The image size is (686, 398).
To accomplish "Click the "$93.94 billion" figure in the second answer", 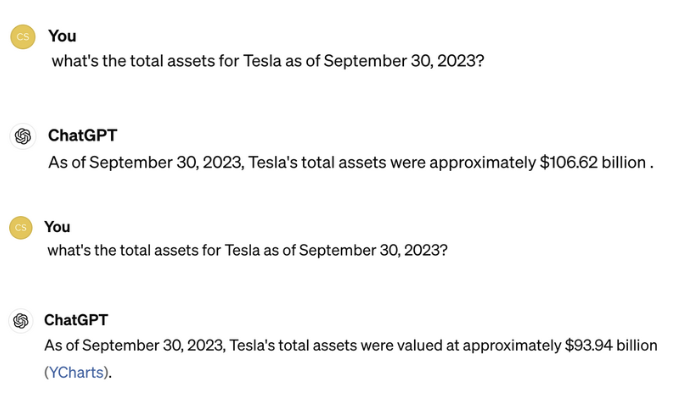I will tap(611, 345).
